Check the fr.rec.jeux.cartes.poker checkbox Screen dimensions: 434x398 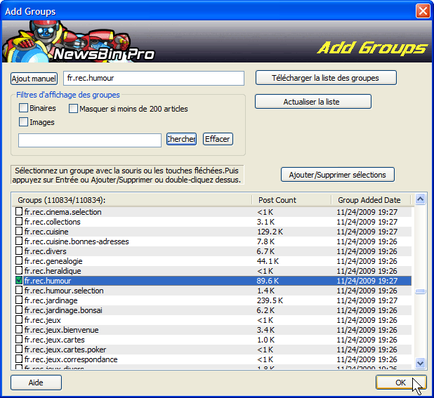19,349
